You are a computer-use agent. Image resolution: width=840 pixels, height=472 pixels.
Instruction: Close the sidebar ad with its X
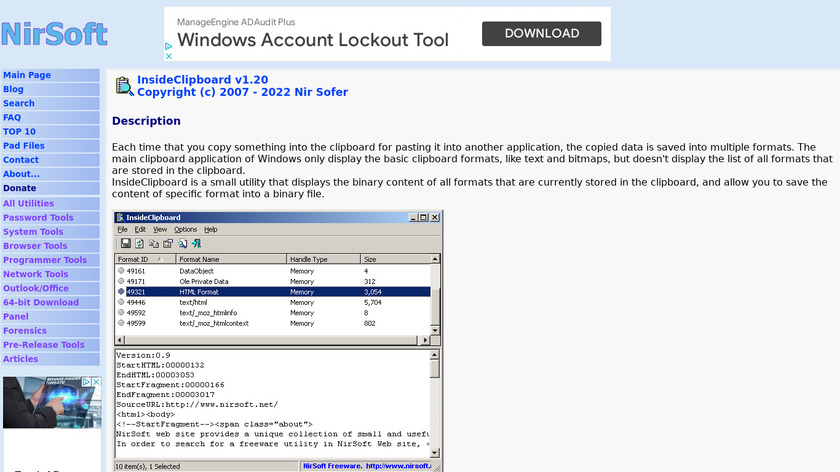click(96, 382)
